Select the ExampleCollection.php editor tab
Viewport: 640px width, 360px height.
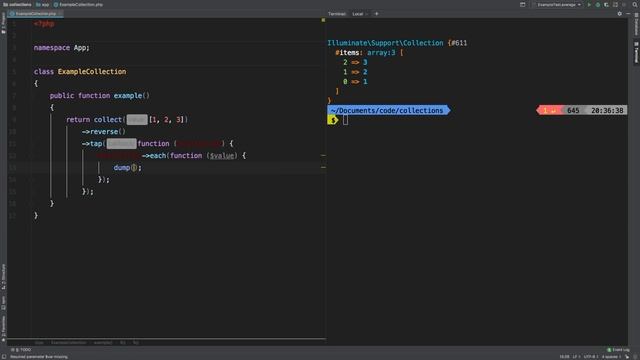click(x=35, y=13)
